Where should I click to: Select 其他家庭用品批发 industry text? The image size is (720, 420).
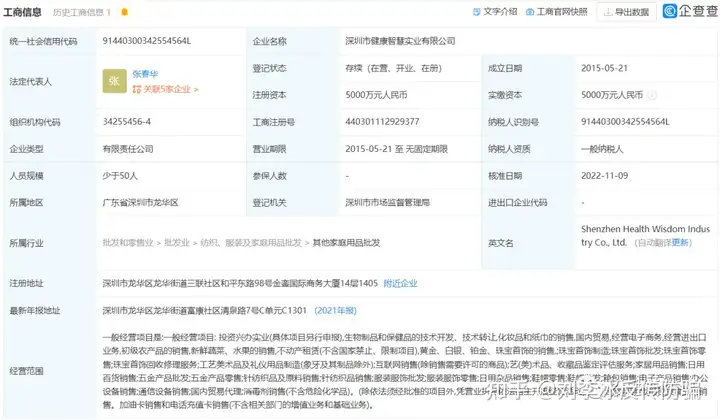tap(346, 243)
